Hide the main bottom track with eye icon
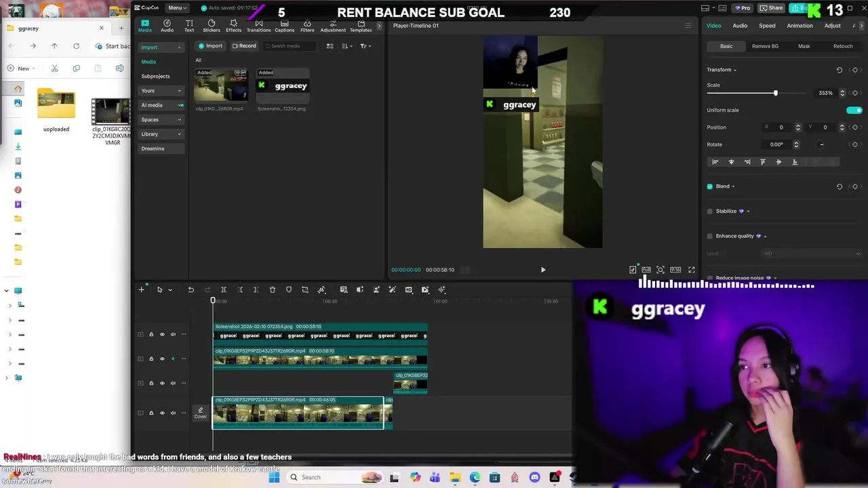 tap(162, 413)
